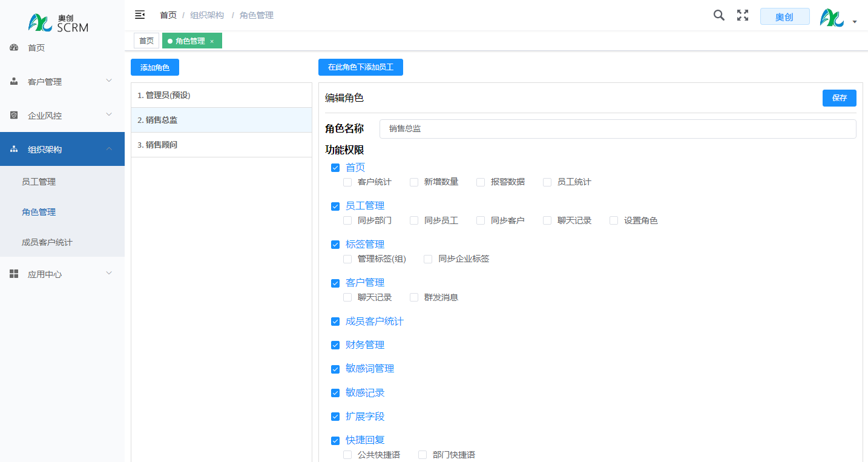Open the user avatar menu
This screenshot has width=868, height=462.
coord(832,18)
